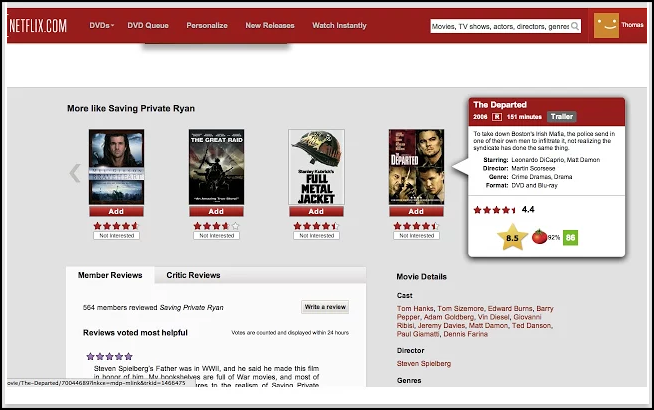
Task: Add The Departed to the queue
Action: 416,211
